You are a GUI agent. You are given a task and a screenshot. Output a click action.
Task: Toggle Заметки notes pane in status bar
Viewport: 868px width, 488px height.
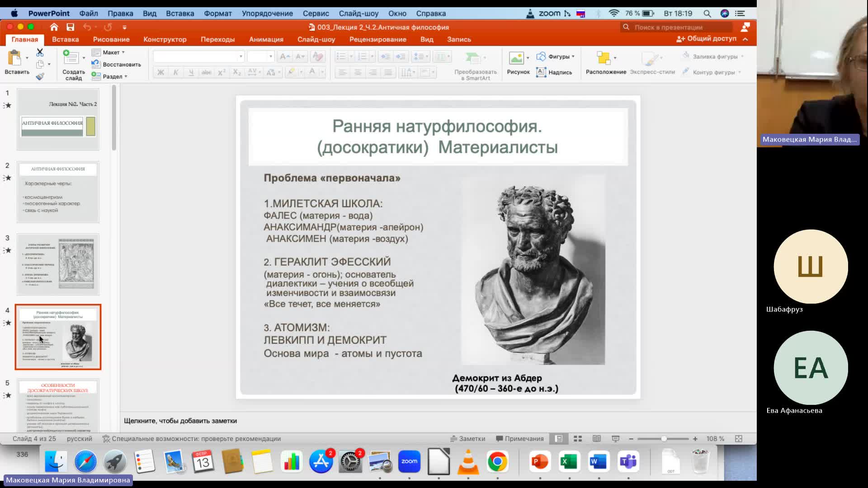pyautogui.click(x=467, y=439)
